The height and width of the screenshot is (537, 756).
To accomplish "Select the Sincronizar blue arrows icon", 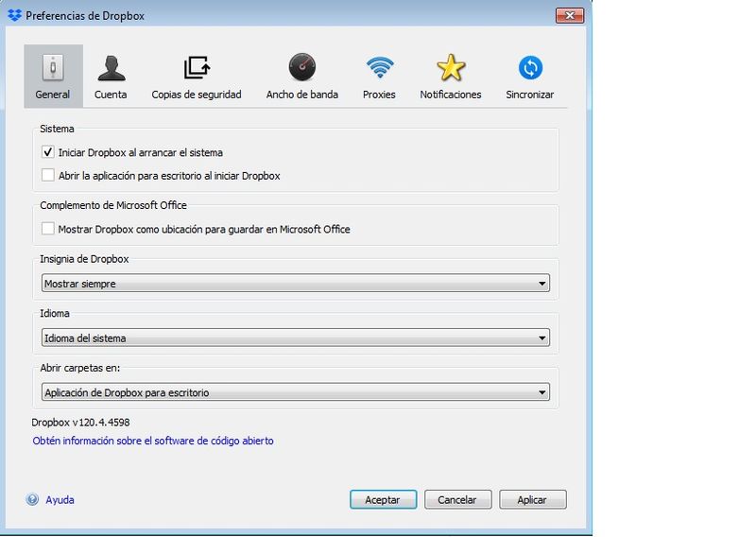I will (x=530, y=68).
